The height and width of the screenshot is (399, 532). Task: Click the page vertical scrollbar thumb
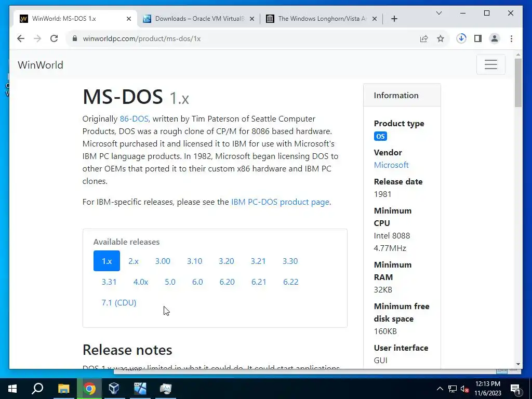click(x=518, y=83)
